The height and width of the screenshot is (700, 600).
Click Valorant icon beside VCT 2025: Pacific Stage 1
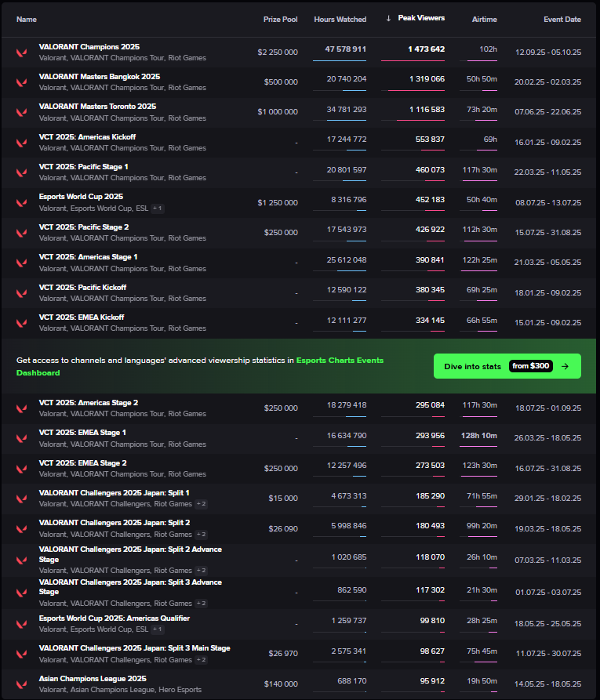pos(21,172)
